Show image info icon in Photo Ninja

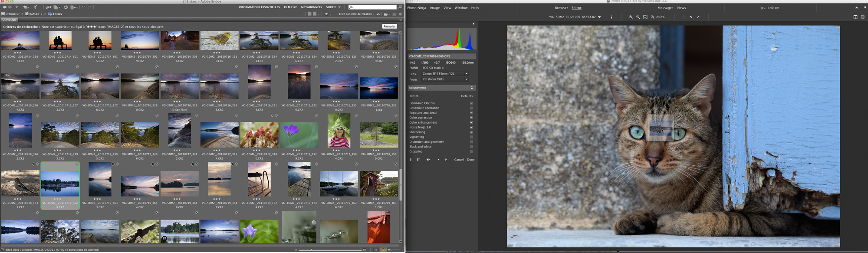click(612, 17)
